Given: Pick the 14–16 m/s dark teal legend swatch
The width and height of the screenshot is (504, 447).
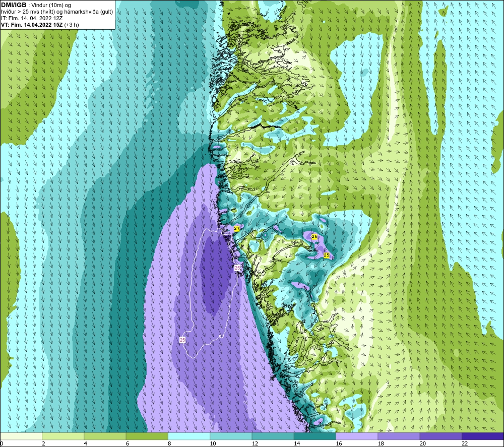Looking at the screenshot, I should tap(315, 436).
